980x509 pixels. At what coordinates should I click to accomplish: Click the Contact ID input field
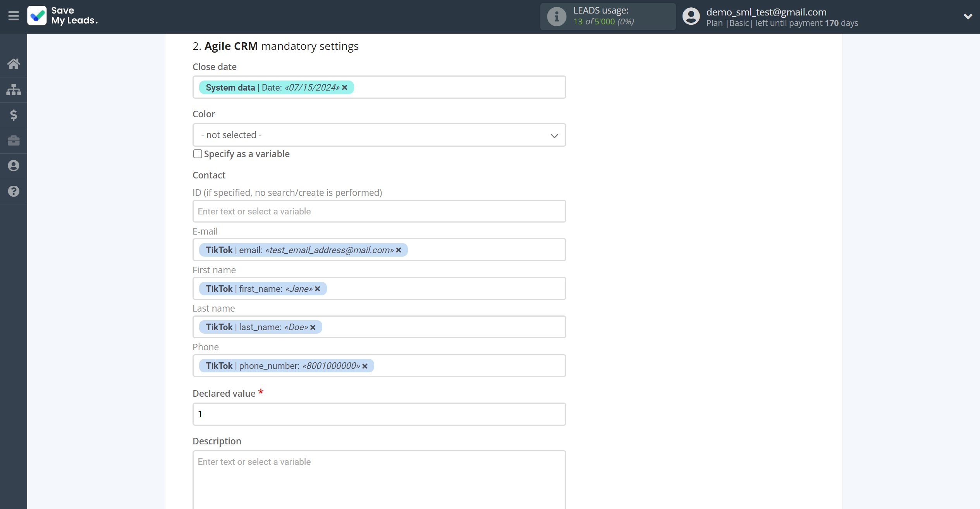pos(379,211)
